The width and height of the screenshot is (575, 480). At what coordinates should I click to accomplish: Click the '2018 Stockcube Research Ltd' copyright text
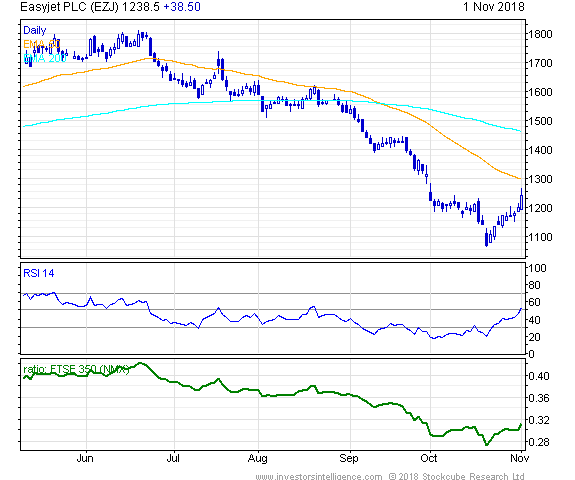tap(461, 476)
